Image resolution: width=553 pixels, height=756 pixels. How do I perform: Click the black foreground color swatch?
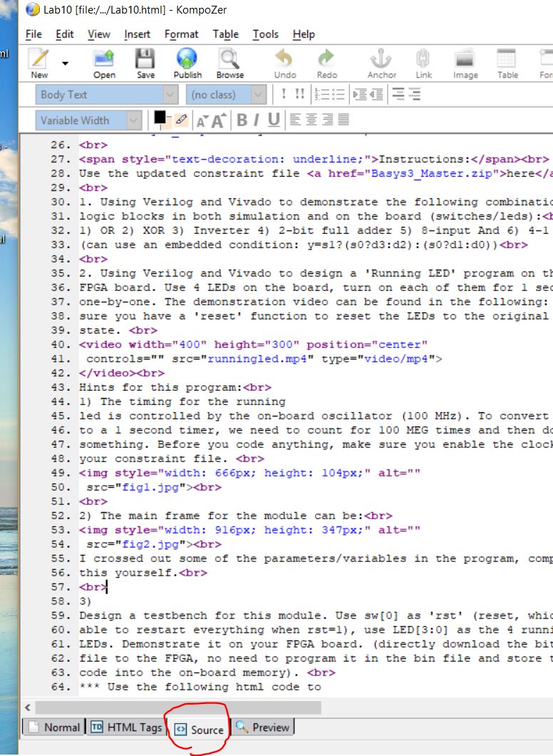[160, 117]
